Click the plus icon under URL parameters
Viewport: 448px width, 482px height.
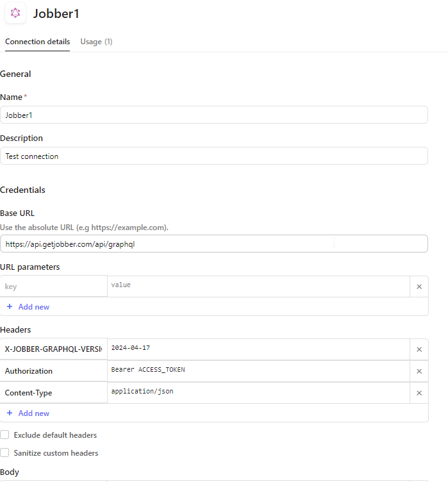coord(10,306)
